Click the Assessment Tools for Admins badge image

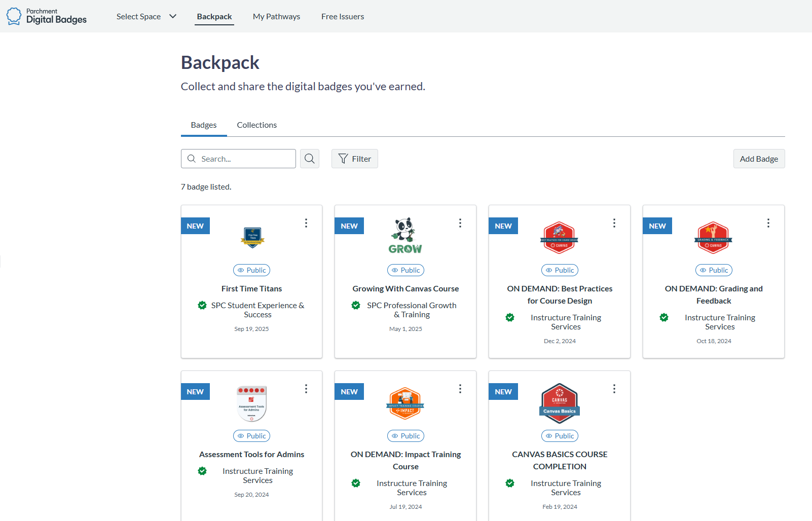click(251, 403)
